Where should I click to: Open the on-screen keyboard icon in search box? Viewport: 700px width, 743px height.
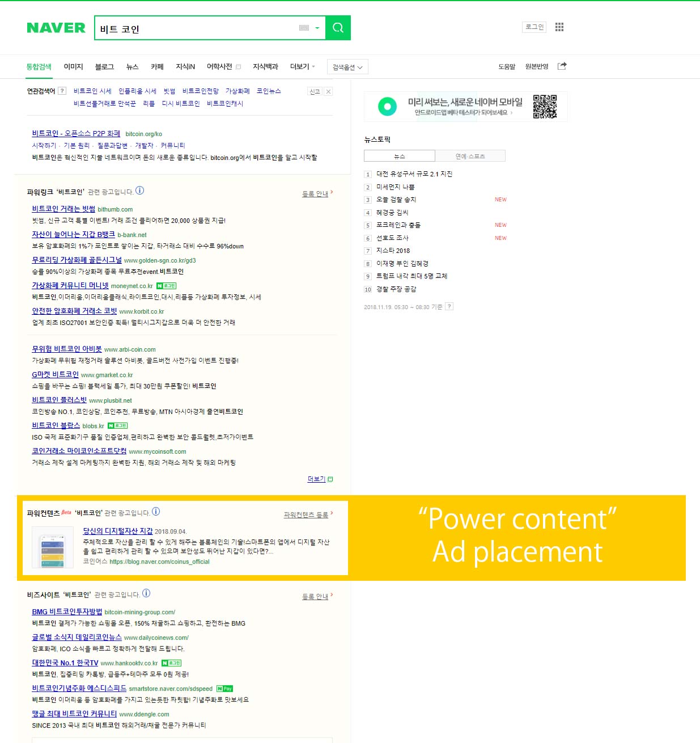pos(304,28)
